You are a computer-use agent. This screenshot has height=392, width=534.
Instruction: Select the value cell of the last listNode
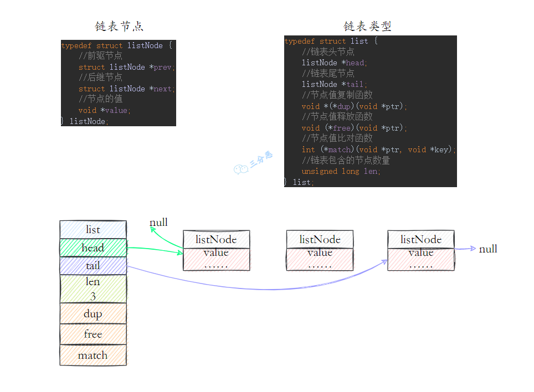(x=421, y=252)
